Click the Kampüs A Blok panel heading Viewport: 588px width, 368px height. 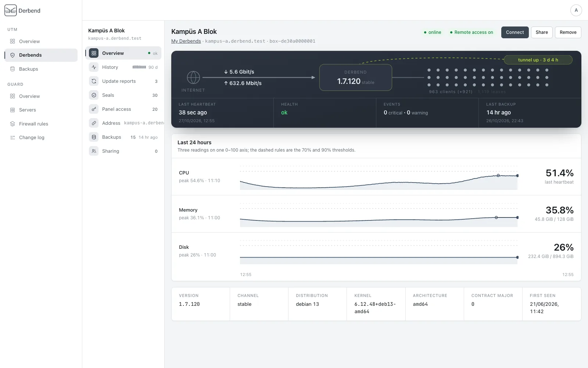click(x=106, y=31)
